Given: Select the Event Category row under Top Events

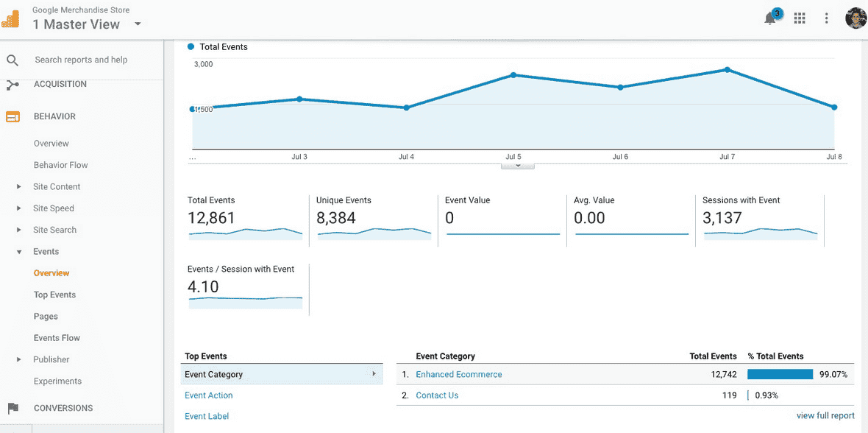Looking at the screenshot, I should [x=280, y=374].
